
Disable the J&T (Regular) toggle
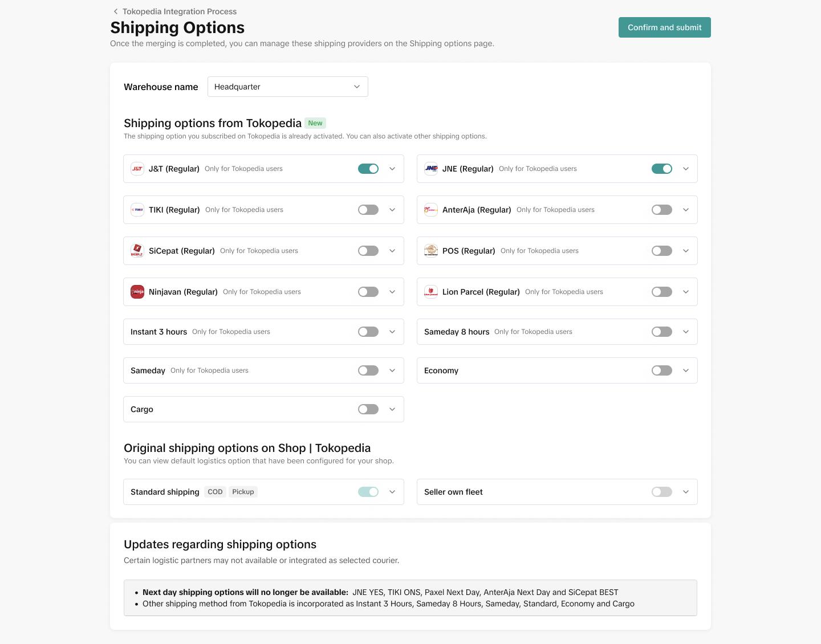click(368, 169)
